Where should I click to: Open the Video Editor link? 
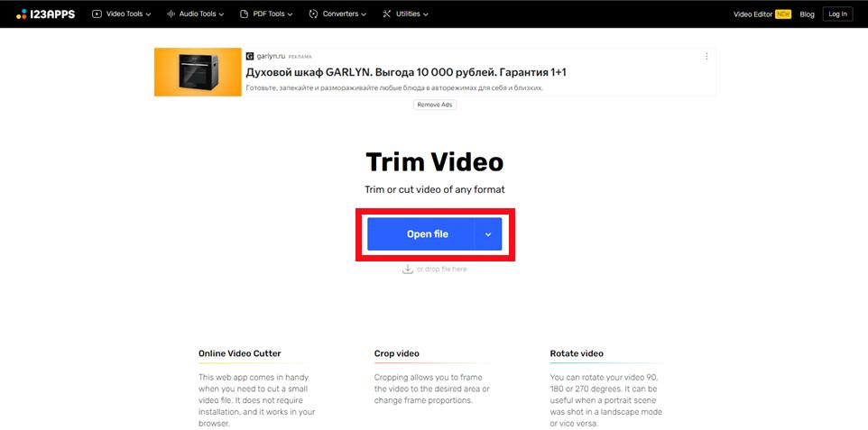[753, 14]
